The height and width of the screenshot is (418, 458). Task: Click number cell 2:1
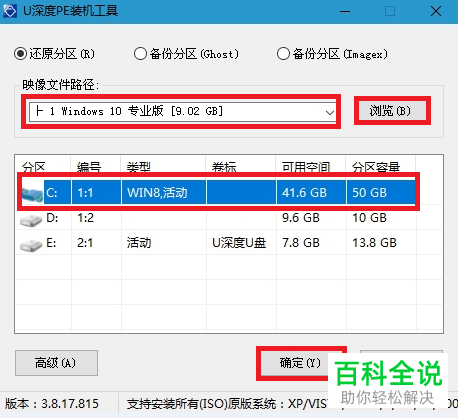(86, 243)
